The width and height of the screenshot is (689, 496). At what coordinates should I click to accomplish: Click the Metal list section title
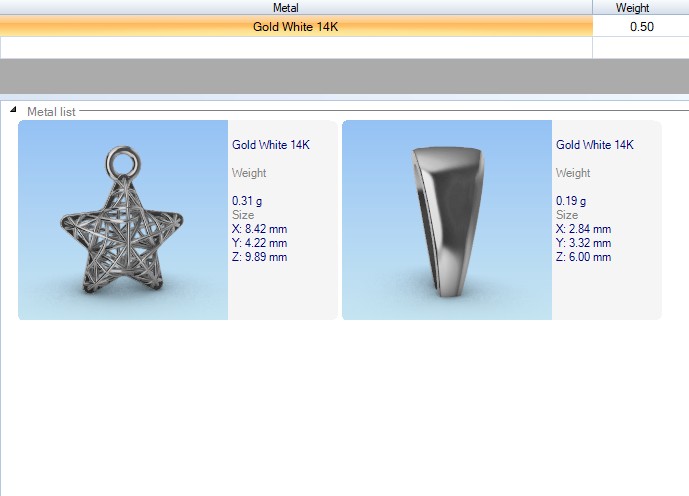51,112
